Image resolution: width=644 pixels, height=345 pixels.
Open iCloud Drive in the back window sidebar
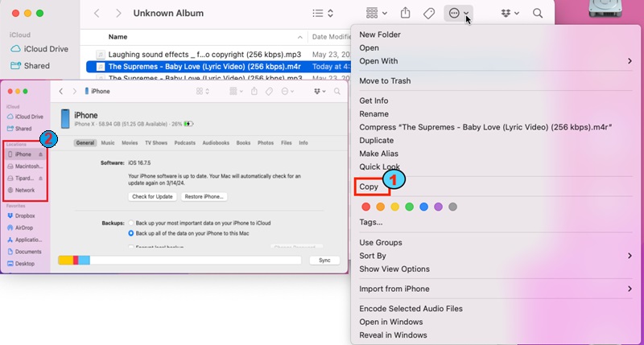pyautogui.click(x=37, y=49)
